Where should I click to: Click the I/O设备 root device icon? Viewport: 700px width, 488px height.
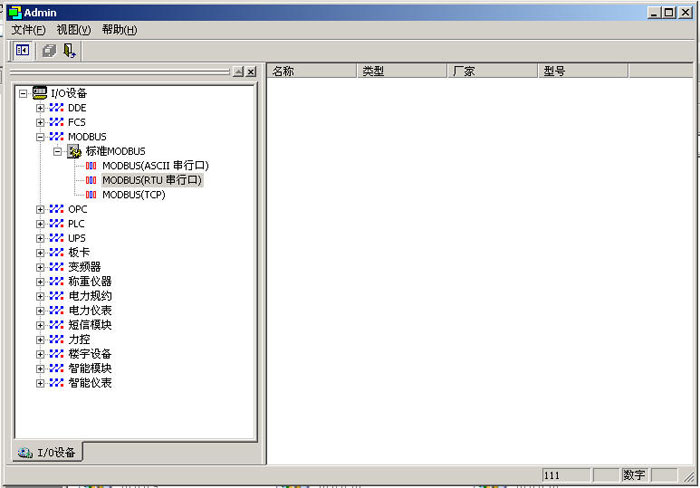pyautogui.click(x=40, y=92)
